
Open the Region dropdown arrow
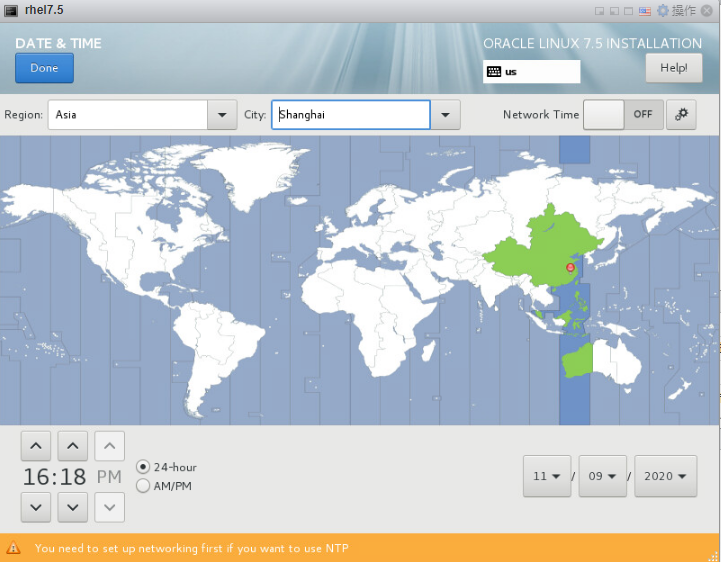pyautogui.click(x=222, y=115)
